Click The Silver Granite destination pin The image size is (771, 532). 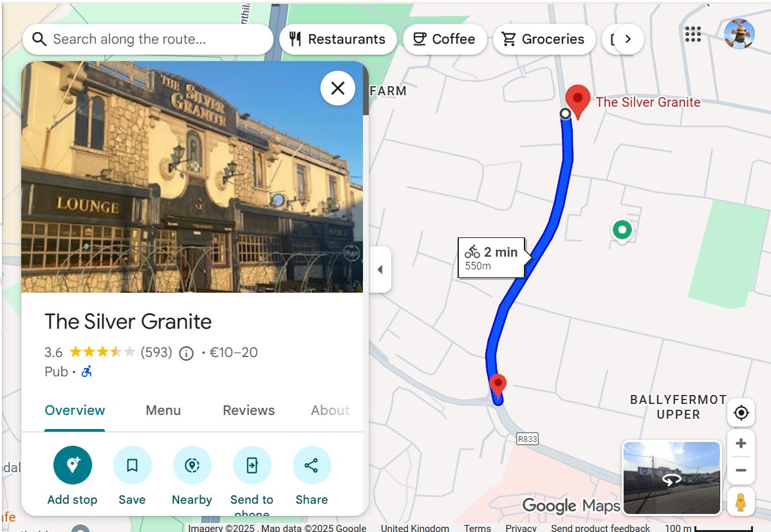point(578,102)
